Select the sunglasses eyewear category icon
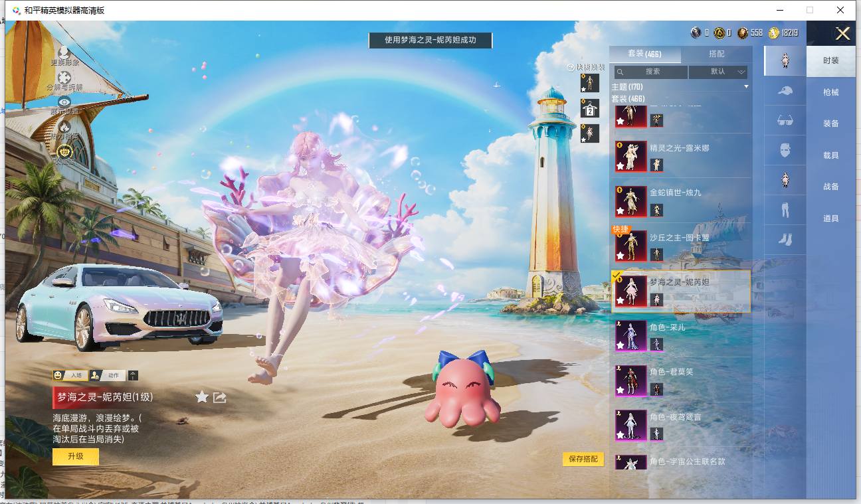The width and height of the screenshot is (861, 504). coord(785,120)
